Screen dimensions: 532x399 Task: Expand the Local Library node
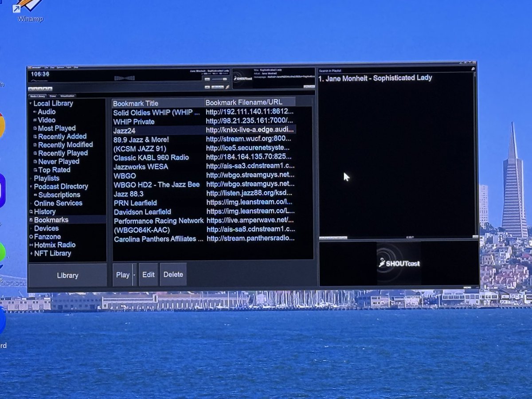(31, 104)
